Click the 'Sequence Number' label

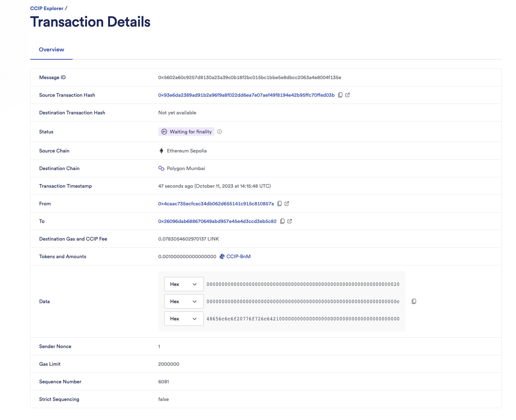tap(60, 382)
